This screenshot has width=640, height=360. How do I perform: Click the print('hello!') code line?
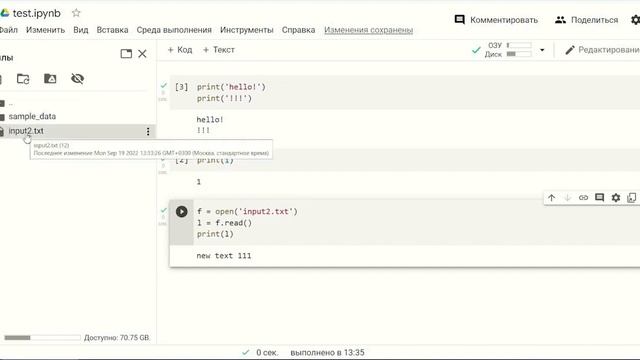(x=231, y=87)
